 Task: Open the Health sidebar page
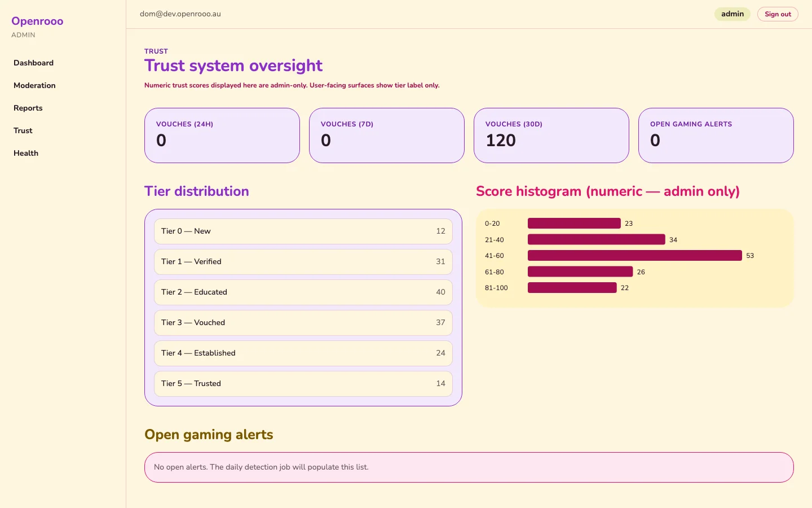coord(26,153)
